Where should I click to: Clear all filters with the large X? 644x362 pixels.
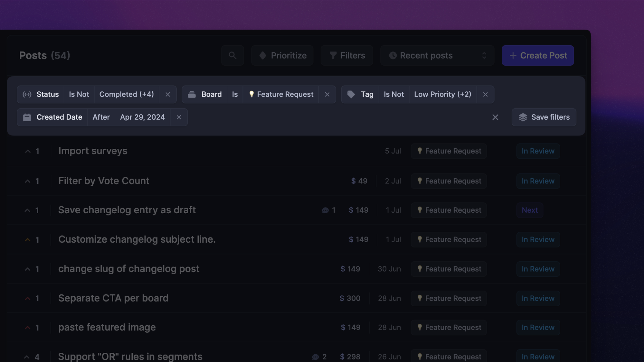click(x=495, y=117)
